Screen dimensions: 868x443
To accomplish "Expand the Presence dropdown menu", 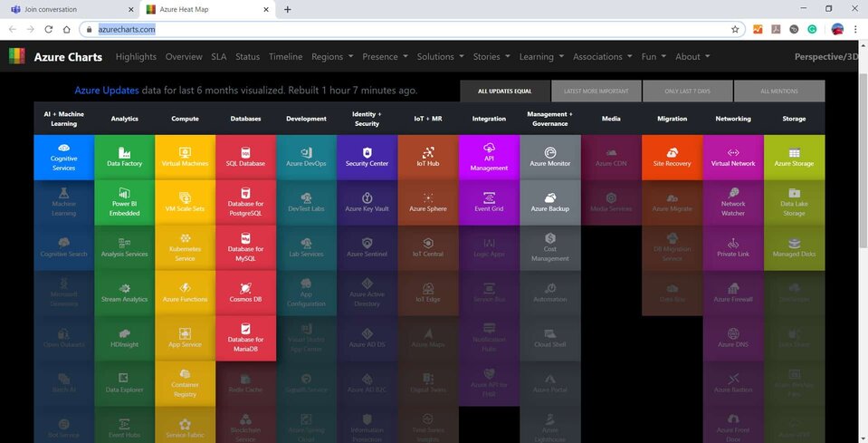I will (x=386, y=56).
